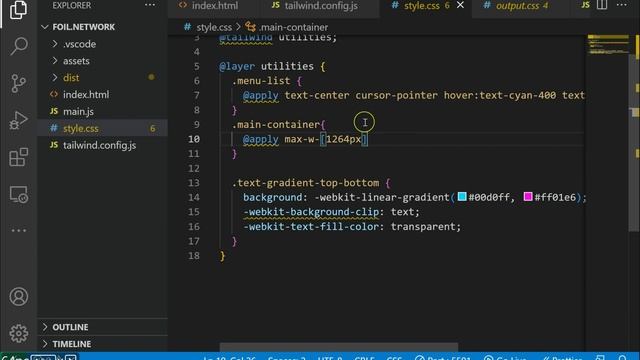Click the '.main-container' selector on line 9
The height and width of the screenshot is (360, 640).
276,124
